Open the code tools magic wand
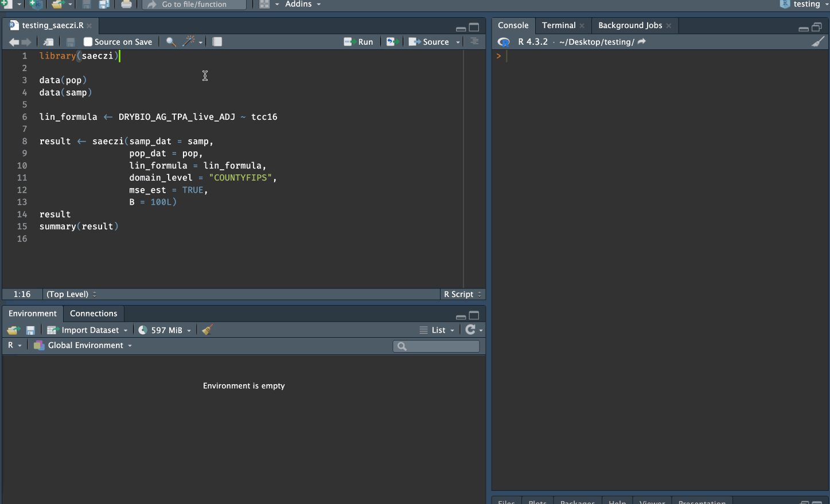This screenshot has height=504, width=830. coord(189,42)
